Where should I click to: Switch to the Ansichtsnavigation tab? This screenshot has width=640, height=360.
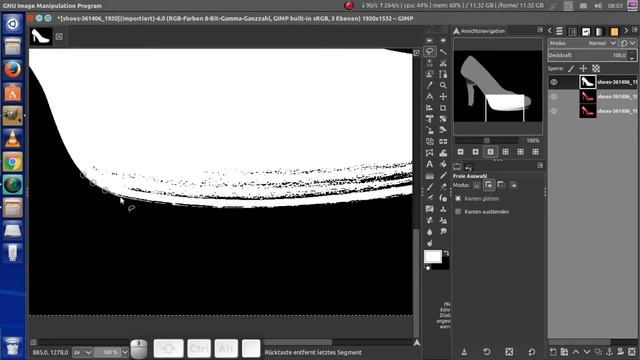479,31
